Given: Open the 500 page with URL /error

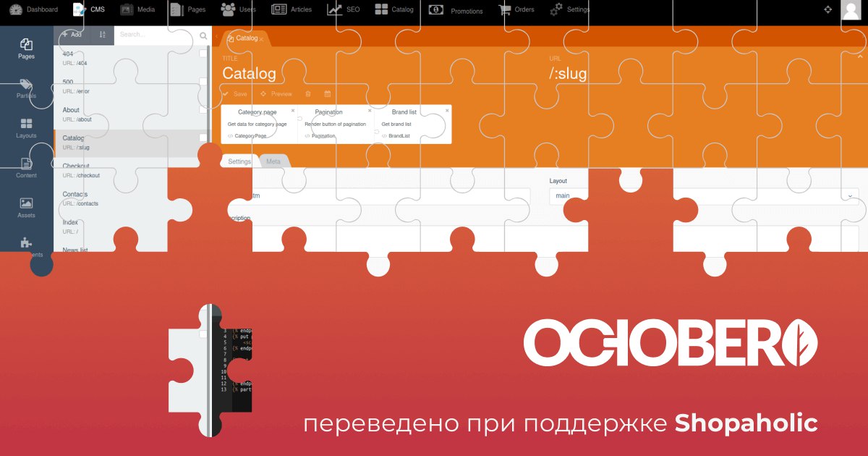Looking at the screenshot, I should [x=132, y=87].
